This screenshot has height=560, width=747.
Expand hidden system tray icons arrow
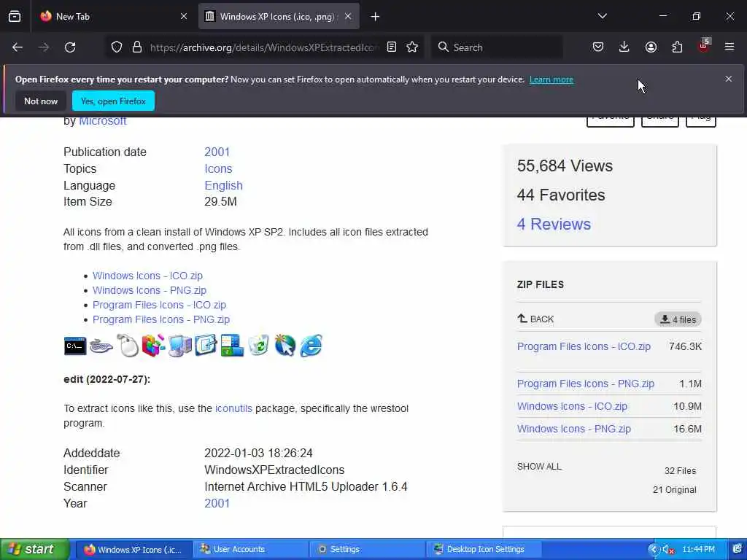(x=654, y=550)
